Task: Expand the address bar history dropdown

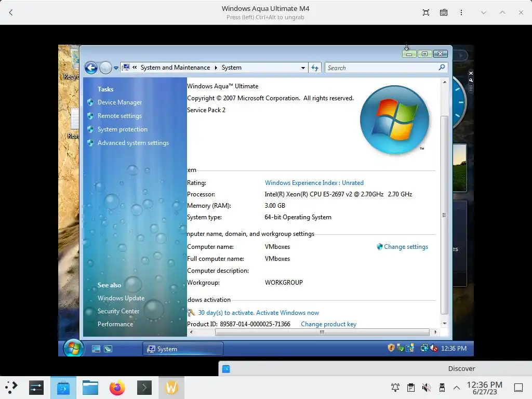Action: [303, 68]
